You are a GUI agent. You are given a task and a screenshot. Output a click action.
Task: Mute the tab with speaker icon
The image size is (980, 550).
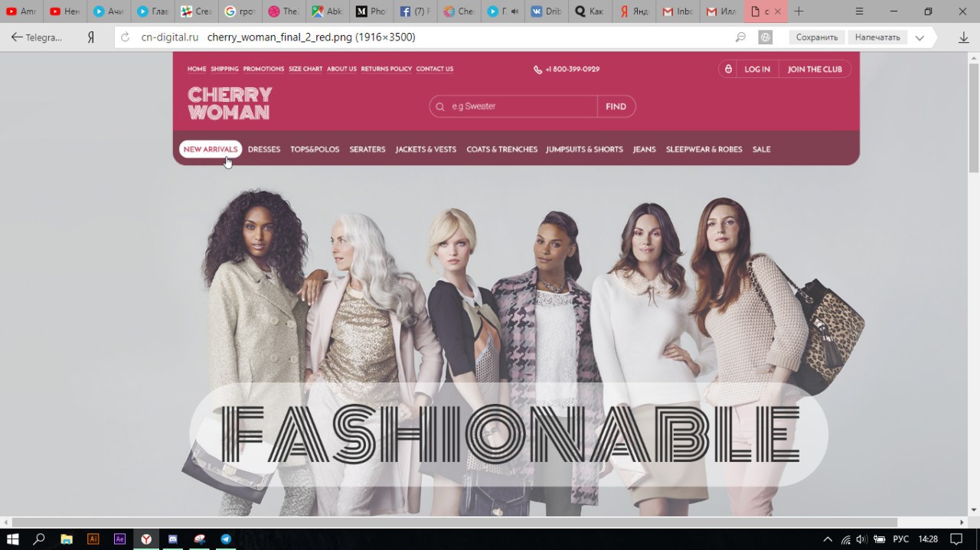[x=514, y=11]
